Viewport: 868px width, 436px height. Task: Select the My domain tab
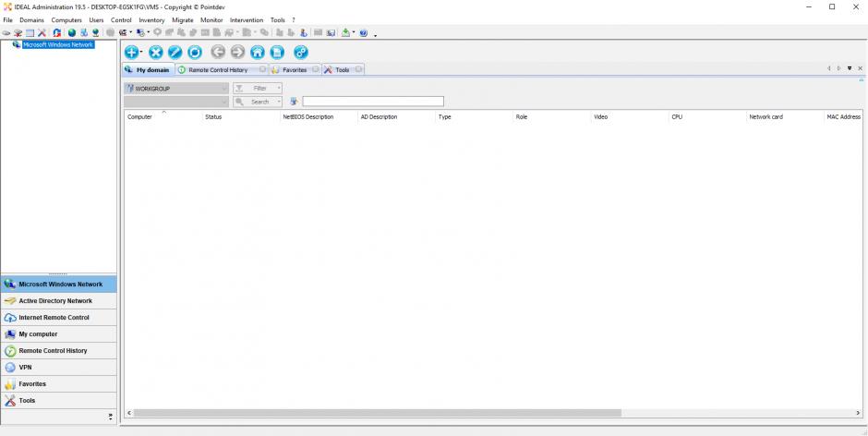[148, 70]
